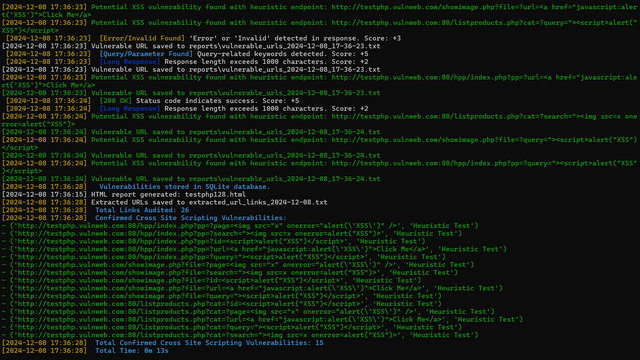The width and height of the screenshot is (640, 360).
Task: Select list row showimage.php?file=?id=
Action: click(x=211, y=280)
